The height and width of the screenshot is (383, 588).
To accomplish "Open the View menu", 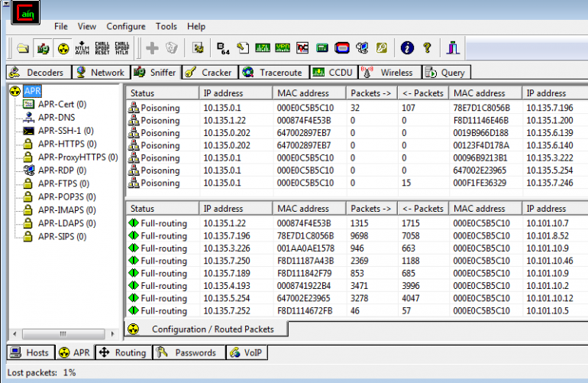I will (x=86, y=26).
